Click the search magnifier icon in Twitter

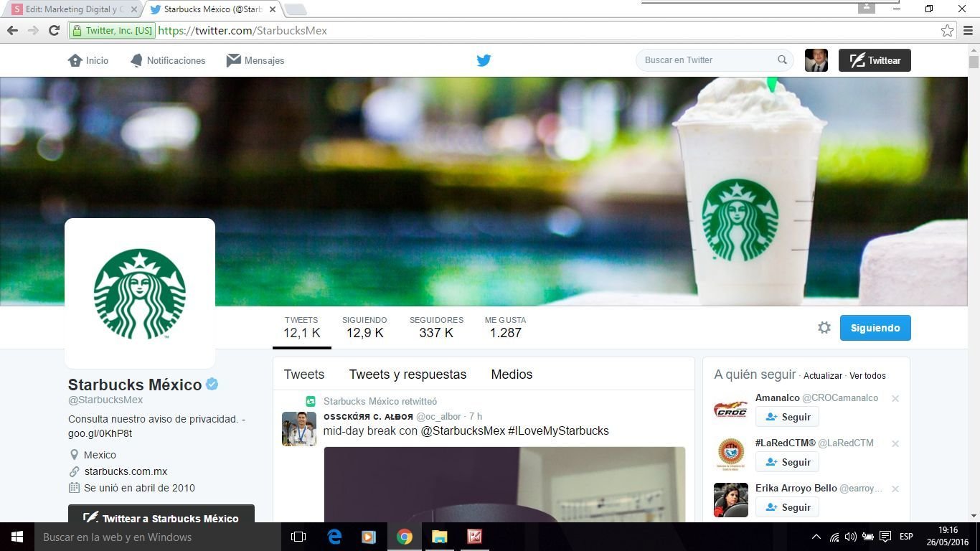click(782, 60)
